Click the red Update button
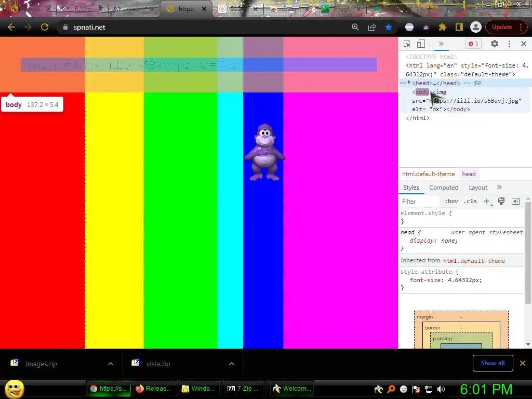This screenshot has height=399, width=532. [x=502, y=27]
